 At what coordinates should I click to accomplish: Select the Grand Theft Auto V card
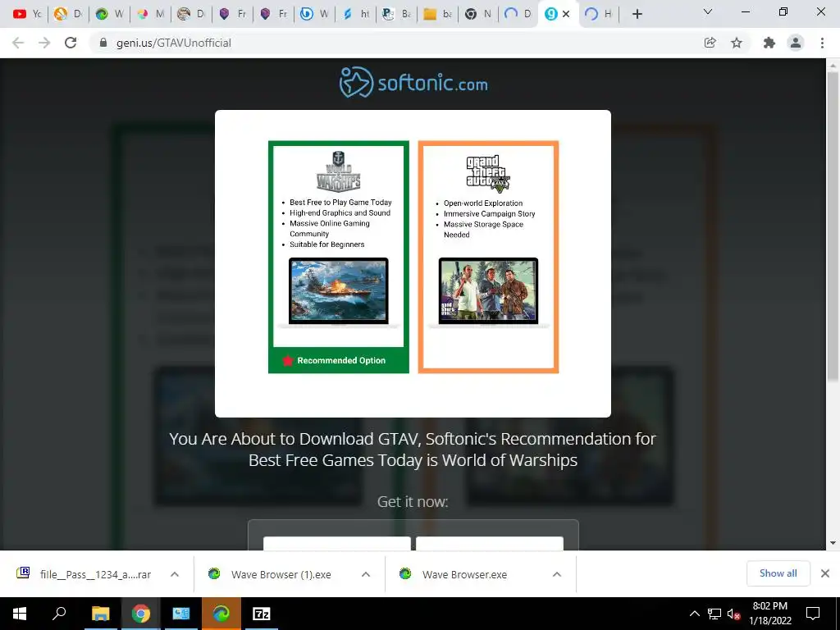tap(488, 257)
